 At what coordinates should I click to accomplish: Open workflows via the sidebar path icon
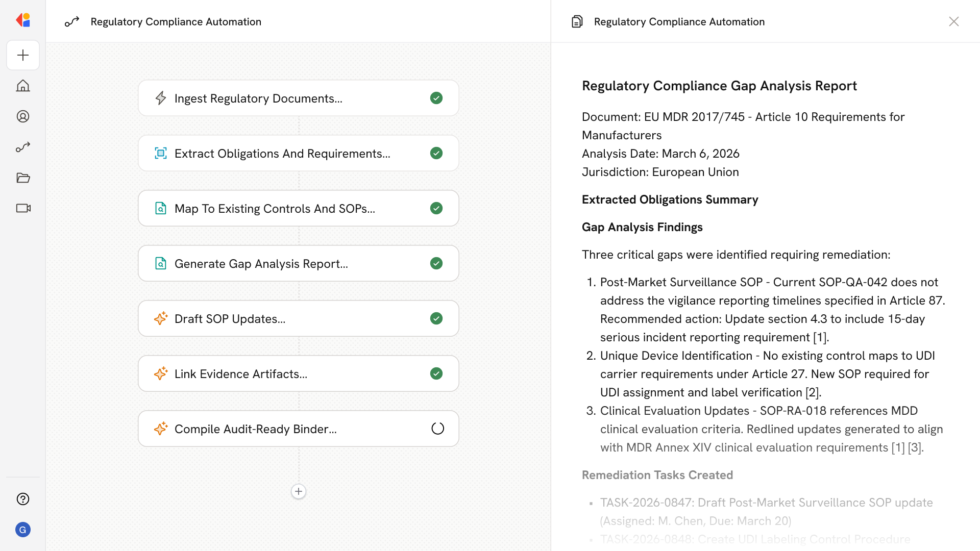(23, 147)
